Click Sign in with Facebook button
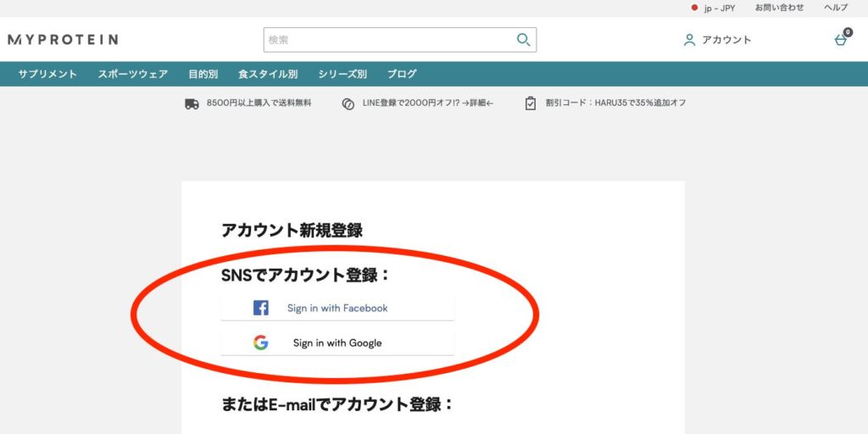 pyautogui.click(x=337, y=308)
